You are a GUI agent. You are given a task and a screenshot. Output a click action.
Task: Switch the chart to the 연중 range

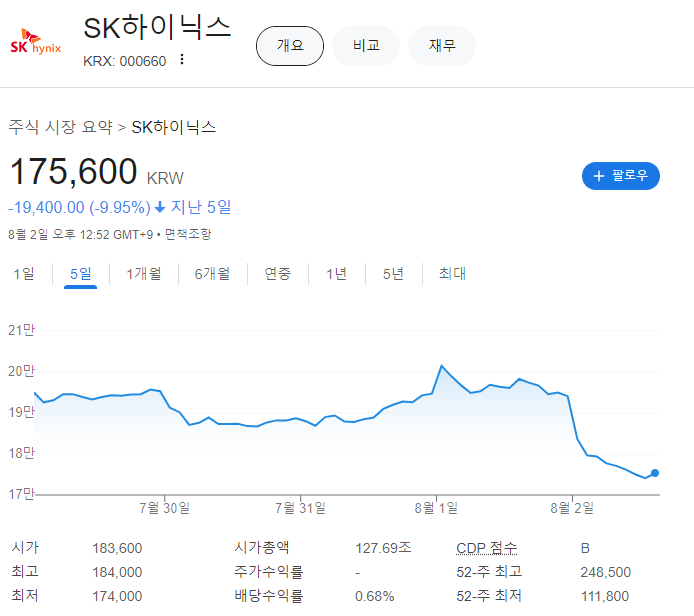pyautogui.click(x=278, y=273)
